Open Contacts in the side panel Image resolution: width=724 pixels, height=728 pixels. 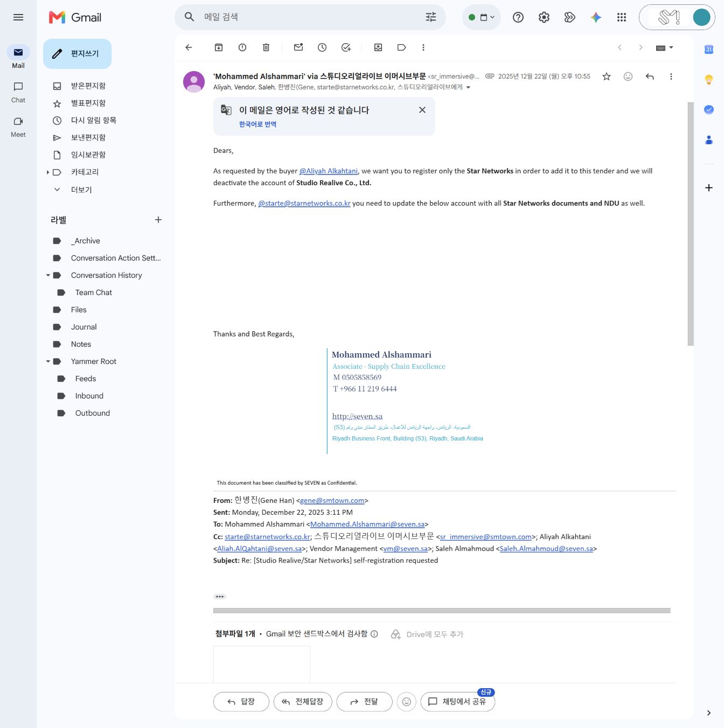pyautogui.click(x=709, y=140)
